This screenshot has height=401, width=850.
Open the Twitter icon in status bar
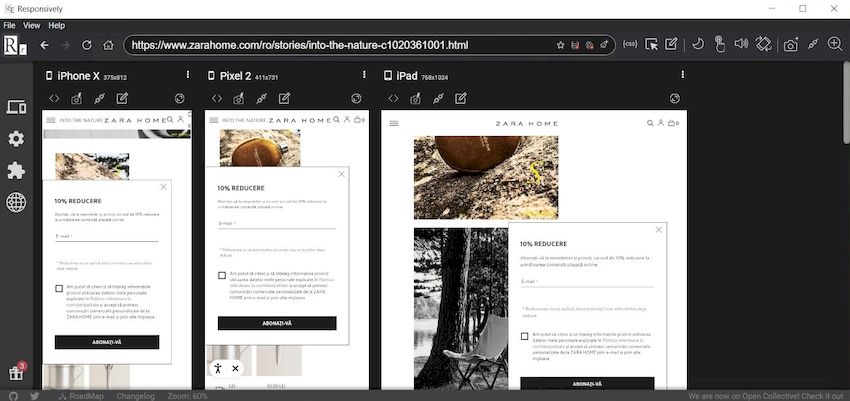point(35,396)
